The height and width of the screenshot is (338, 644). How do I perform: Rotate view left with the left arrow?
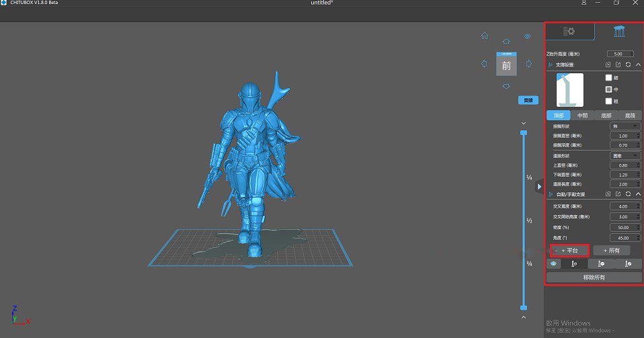(x=484, y=64)
